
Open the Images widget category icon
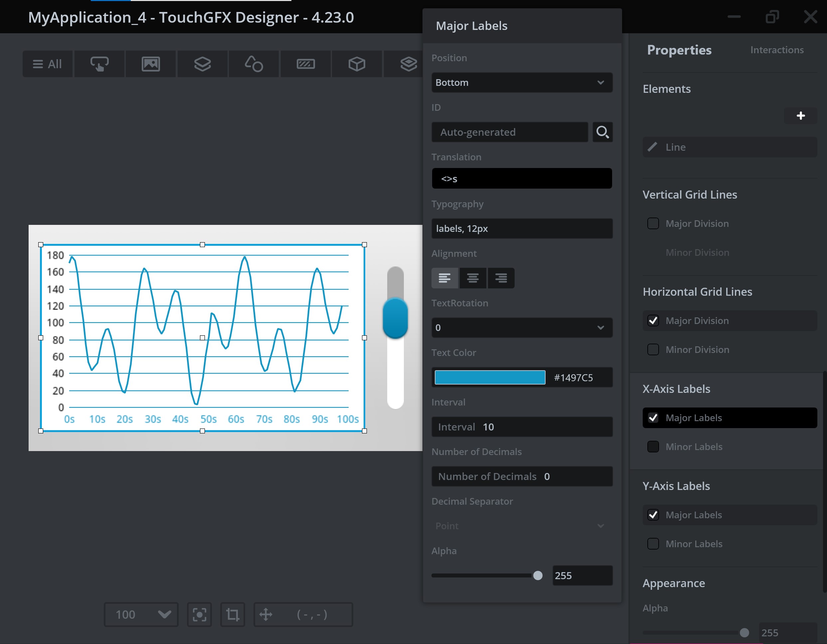[151, 64]
